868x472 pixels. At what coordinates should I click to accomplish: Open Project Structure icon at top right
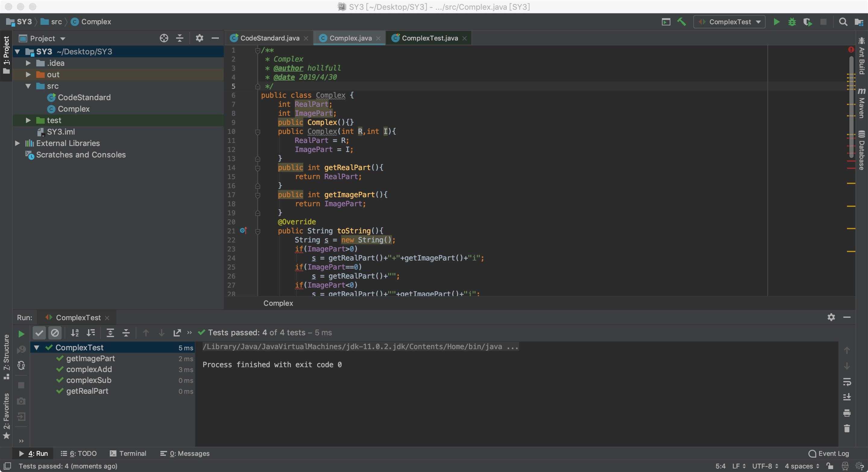pos(859,22)
